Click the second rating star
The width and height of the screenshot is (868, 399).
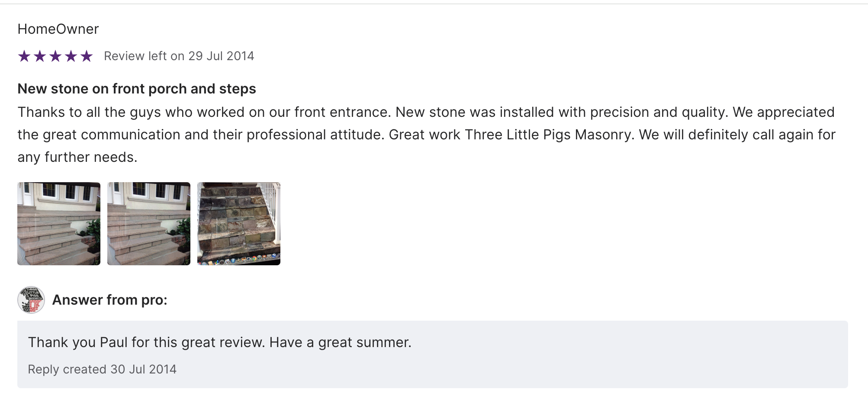pos(40,56)
